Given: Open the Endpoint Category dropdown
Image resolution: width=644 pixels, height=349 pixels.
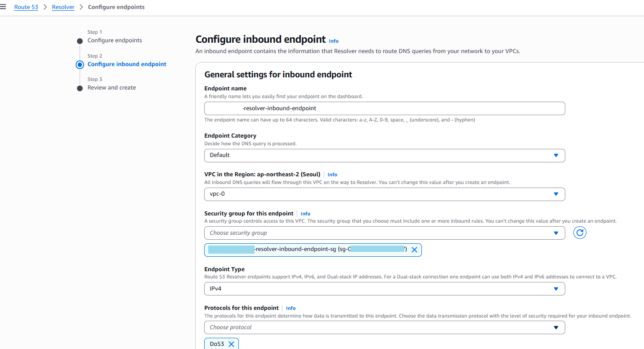Looking at the screenshot, I should 384,155.
